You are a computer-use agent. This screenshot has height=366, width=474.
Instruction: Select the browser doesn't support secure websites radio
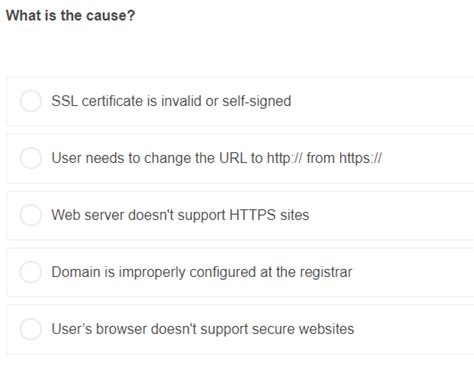[31, 329]
